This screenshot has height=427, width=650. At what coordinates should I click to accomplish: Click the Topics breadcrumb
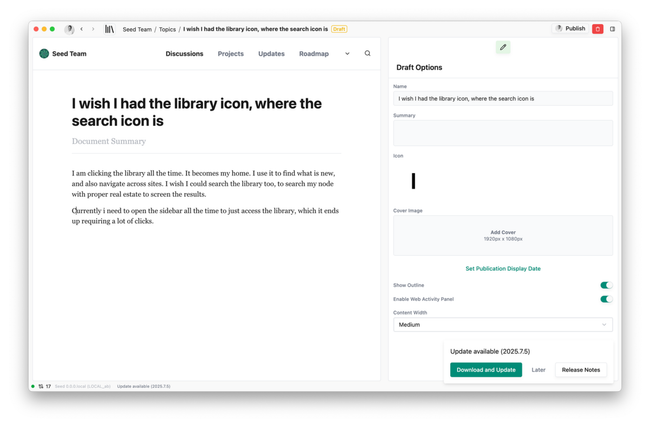point(167,30)
